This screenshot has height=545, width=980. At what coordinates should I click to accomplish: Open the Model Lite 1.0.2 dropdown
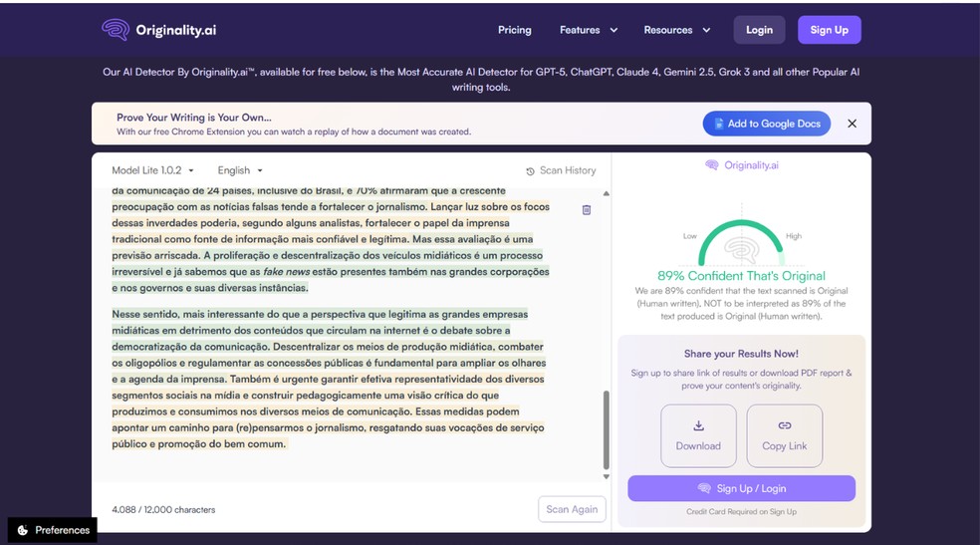(152, 170)
